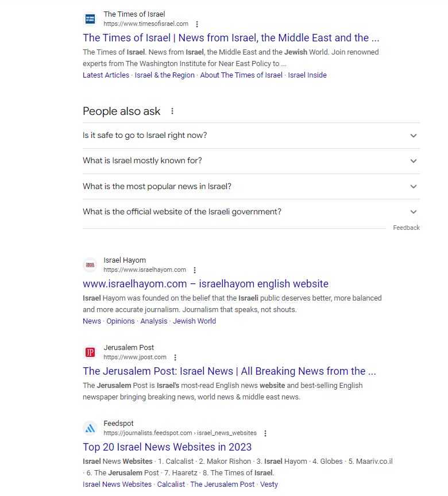
Task: Expand 'What is the official website of the Israeli government?'
Action: point(412,212)
